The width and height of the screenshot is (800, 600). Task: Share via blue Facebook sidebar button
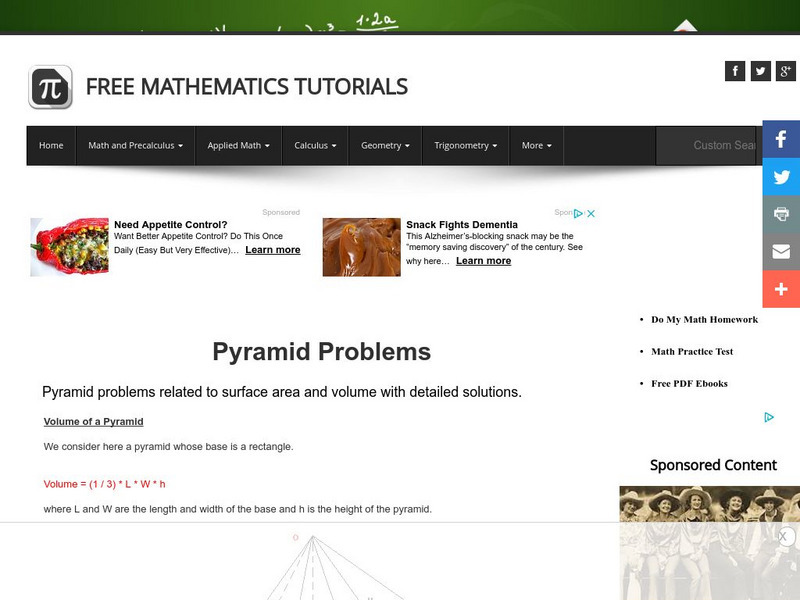pyautogui.click(x=781, y=139)
